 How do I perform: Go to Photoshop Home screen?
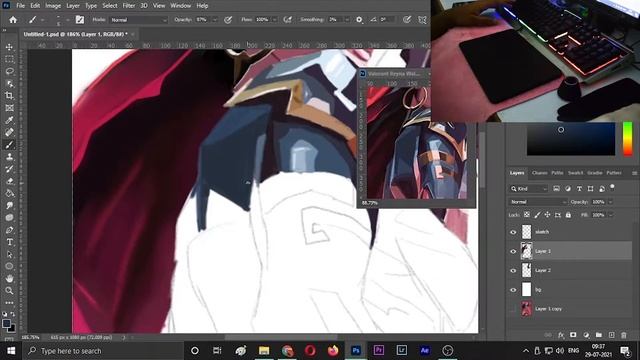point(13,20)
